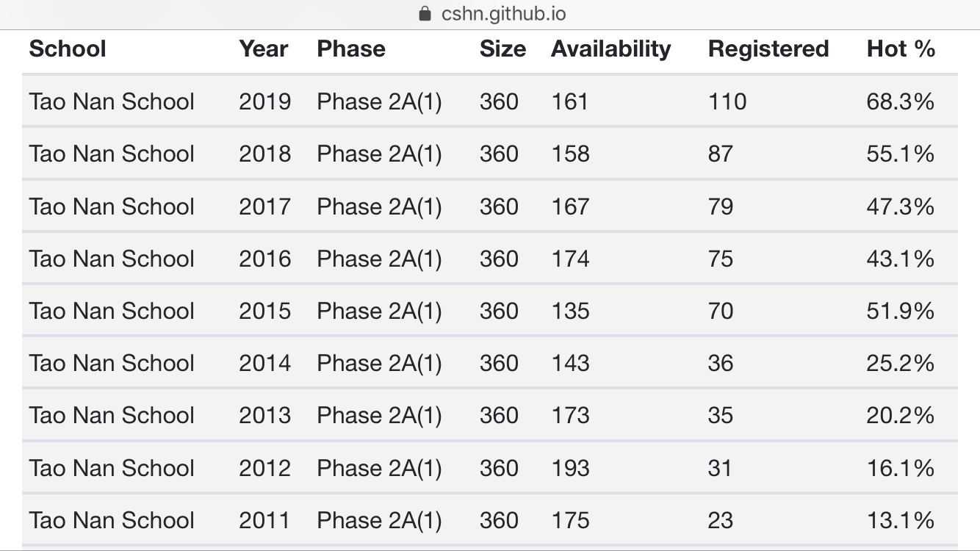980x551 pixels.
Task: Sort table by Registered header
Action: click(768, 49)
